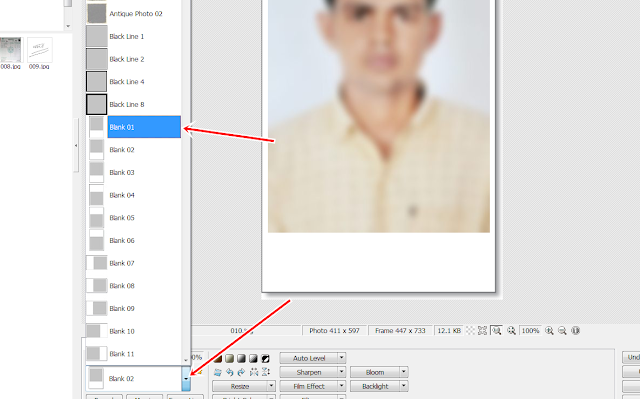The width and height of the screenshot is (640, 399).
Task: Click the Sharpen button
Action: point(309,372)
